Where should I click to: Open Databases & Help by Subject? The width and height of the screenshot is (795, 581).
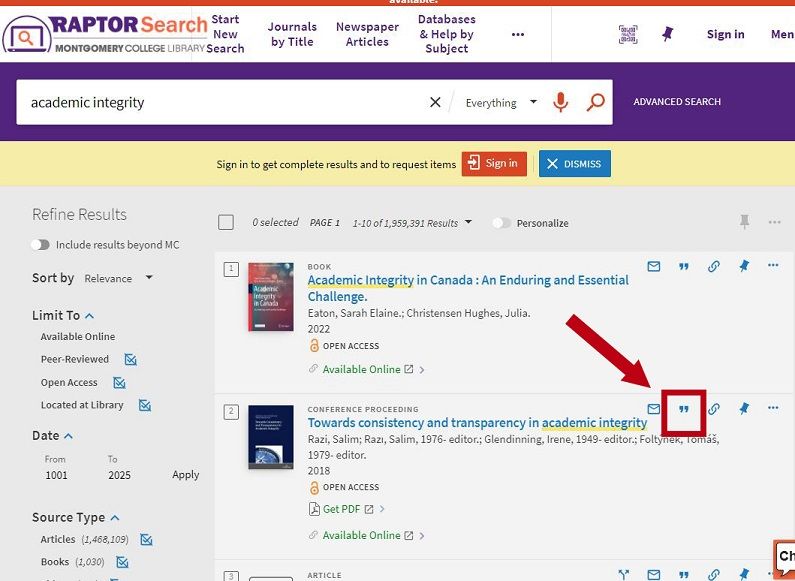pos(447,34)
